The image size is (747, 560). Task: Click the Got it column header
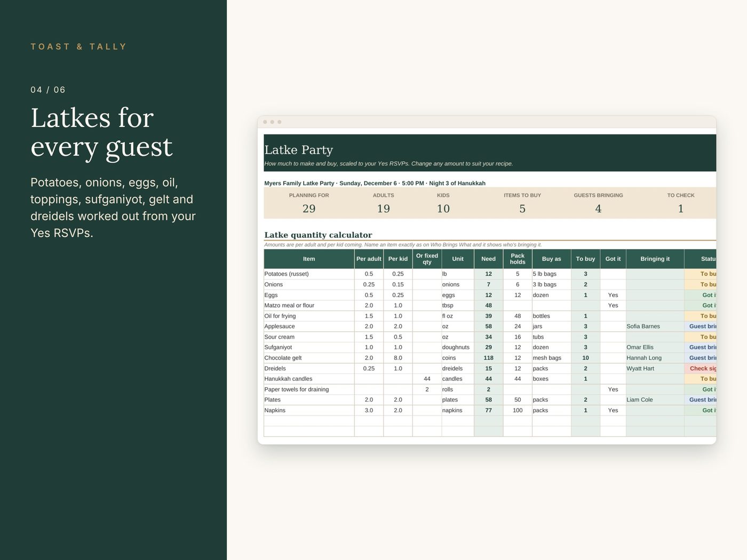point(613,259)
